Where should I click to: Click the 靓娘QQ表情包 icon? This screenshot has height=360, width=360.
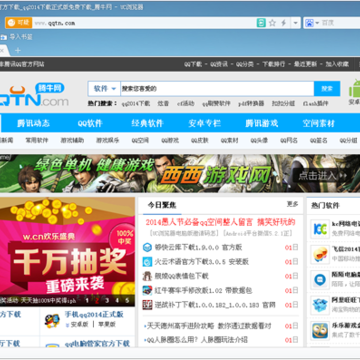[x=147, y=276]
